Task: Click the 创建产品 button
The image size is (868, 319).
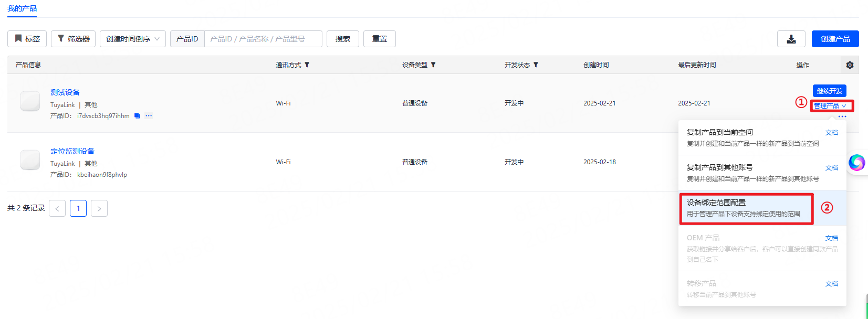Action: 835,39
